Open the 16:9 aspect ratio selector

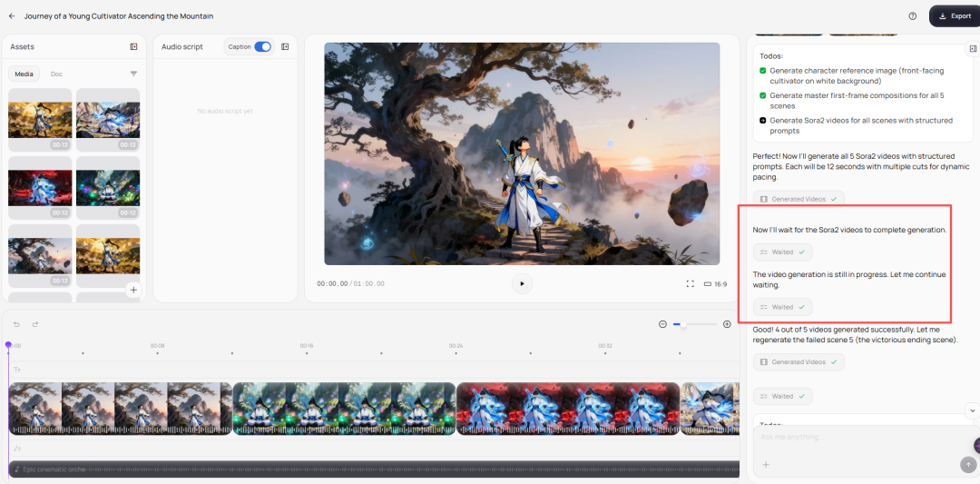pos(716,284)
